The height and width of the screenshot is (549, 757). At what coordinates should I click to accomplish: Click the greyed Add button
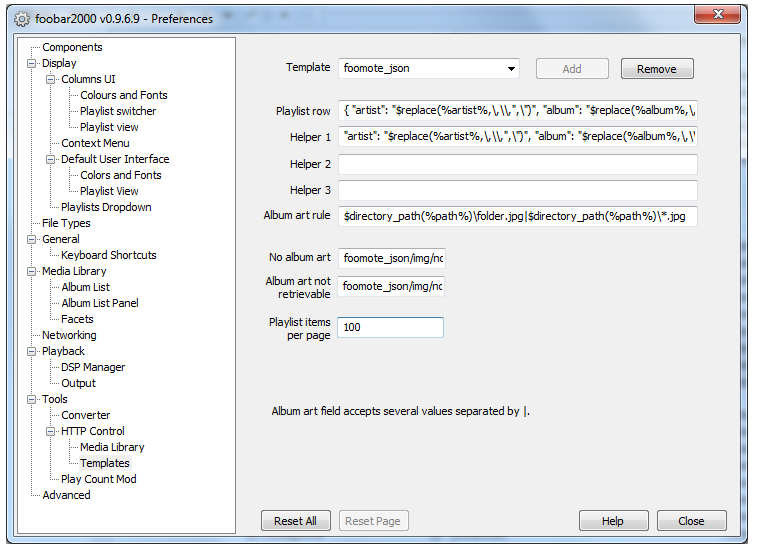[x=572, y=69]
